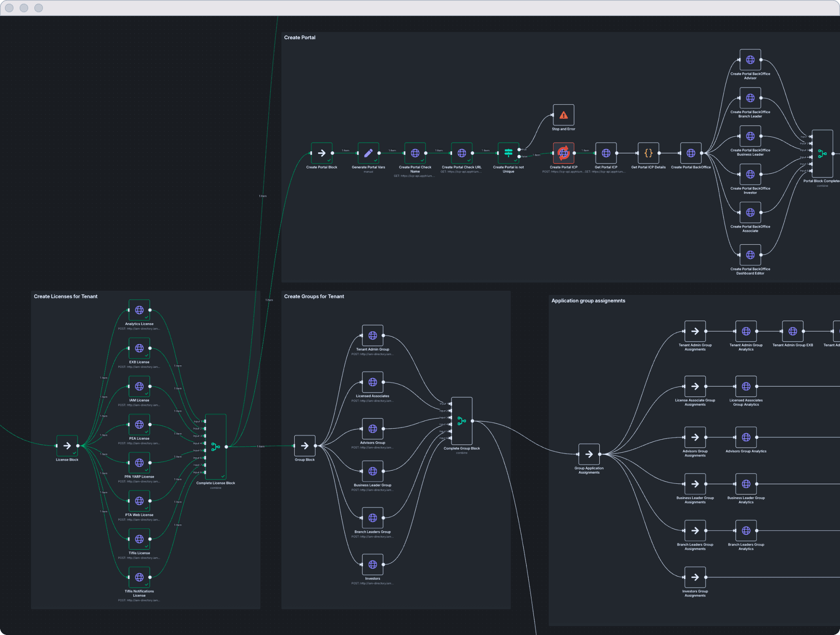Open the Analytics License HTTP node
Screen dimensions: 840x635
coord(139,310)
